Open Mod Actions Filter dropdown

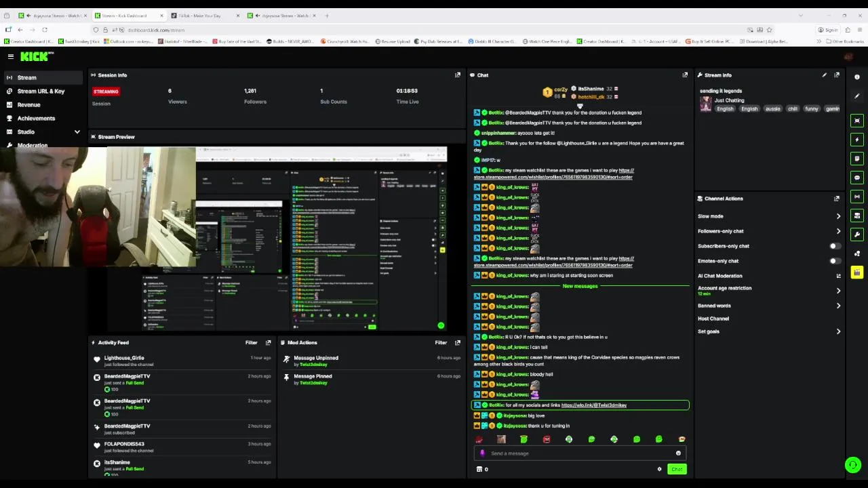point(441,343)
